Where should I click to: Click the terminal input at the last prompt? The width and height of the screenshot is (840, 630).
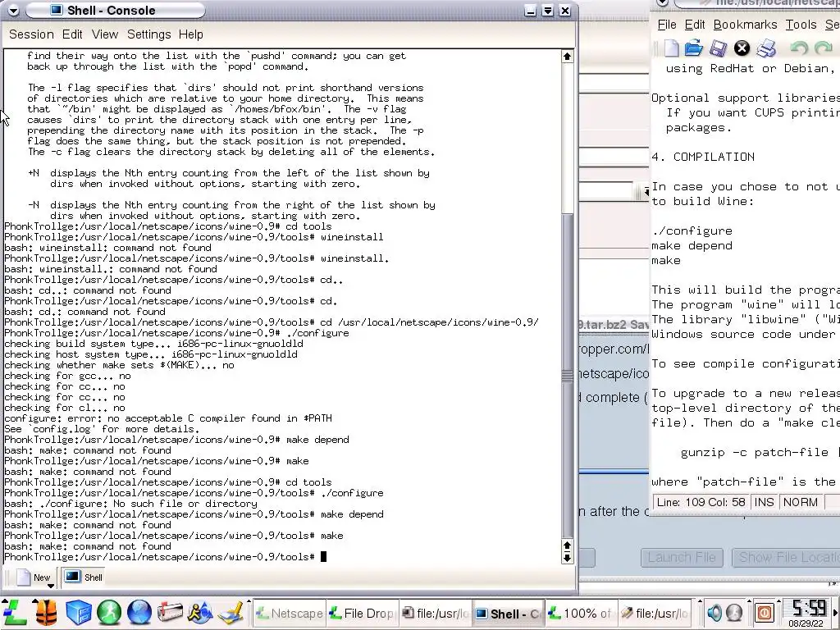click(323, 557)
